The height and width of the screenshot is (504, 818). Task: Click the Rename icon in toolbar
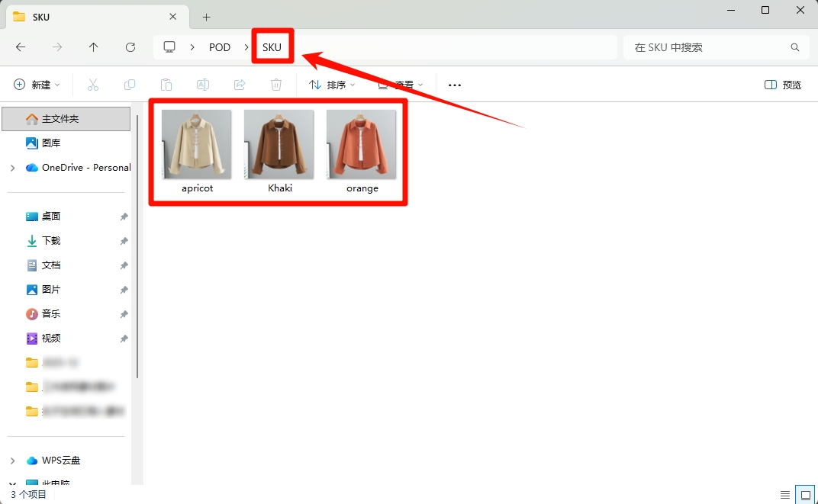pos(203,85)
